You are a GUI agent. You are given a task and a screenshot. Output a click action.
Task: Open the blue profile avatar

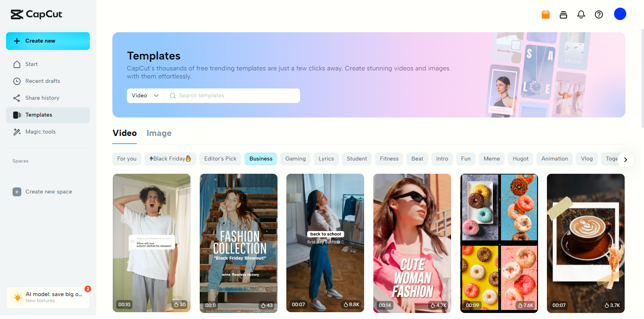pyautogui.click(x=620, y=14)
